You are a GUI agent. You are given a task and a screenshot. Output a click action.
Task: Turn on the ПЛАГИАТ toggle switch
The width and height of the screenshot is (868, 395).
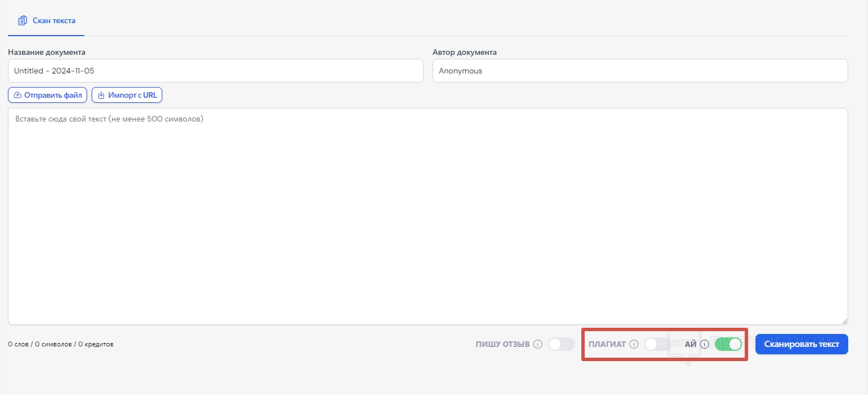click(657, 344)
